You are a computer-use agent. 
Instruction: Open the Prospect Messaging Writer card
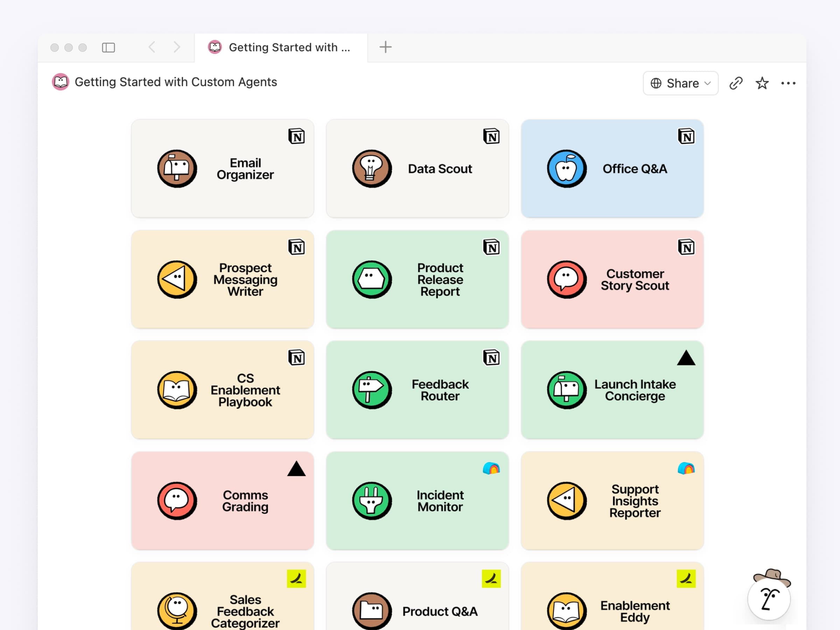[x=223, y=279]
